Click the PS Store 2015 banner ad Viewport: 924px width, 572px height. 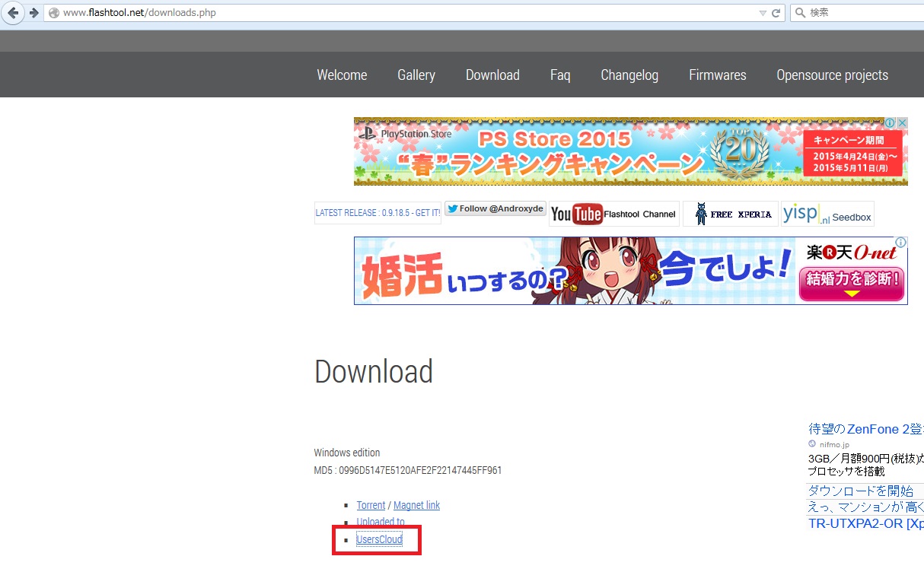(x=630, y=151)
